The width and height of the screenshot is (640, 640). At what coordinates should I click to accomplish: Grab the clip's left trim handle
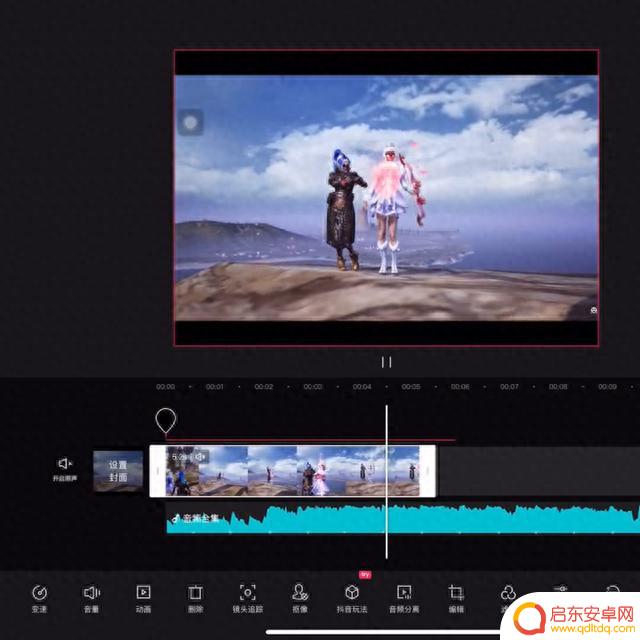pyautogui.click(x=158, y=471)
